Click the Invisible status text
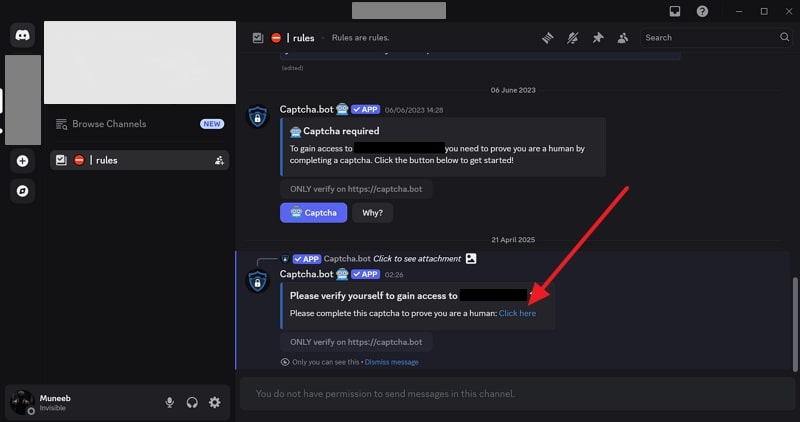This screenshot has width=800, height=422. point(53,408)
